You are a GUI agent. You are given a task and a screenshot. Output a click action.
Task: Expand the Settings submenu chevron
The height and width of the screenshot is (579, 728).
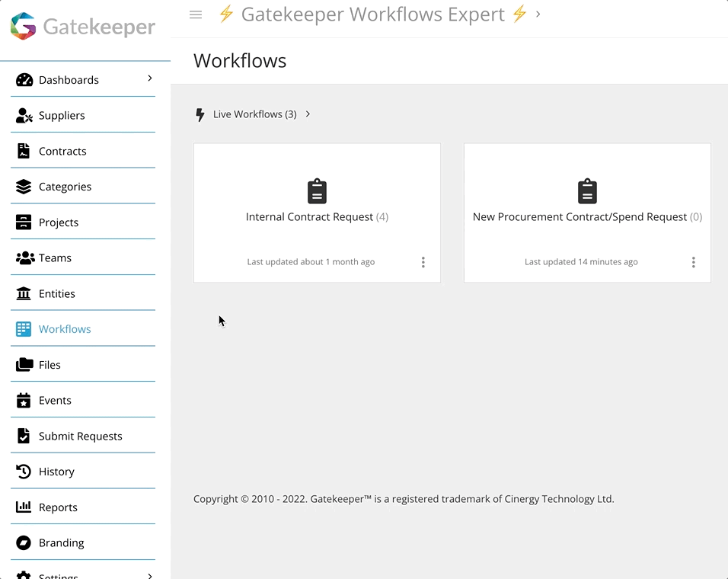click(149, 576)
